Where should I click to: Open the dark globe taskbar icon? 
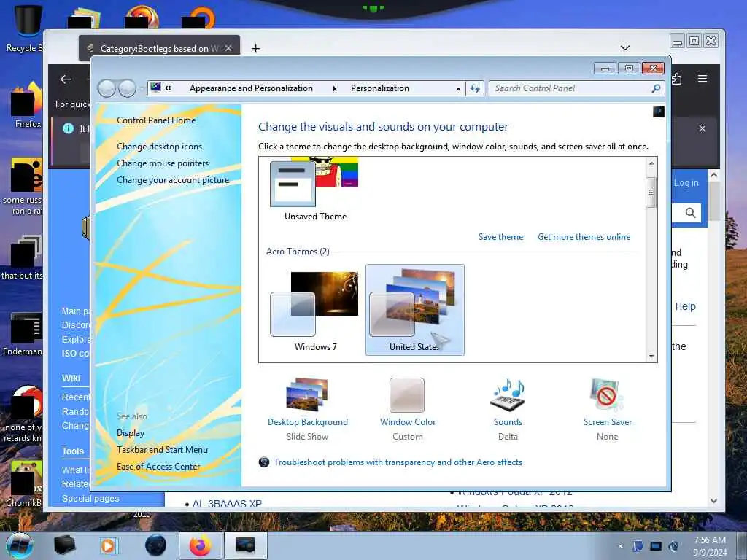156,545
